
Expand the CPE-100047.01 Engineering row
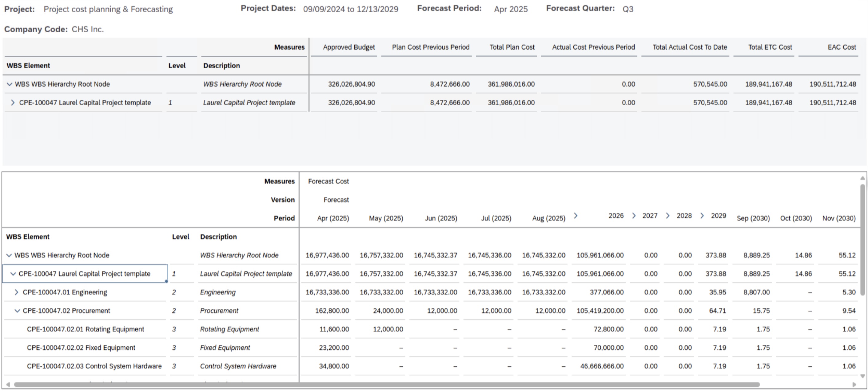point(17,292)
